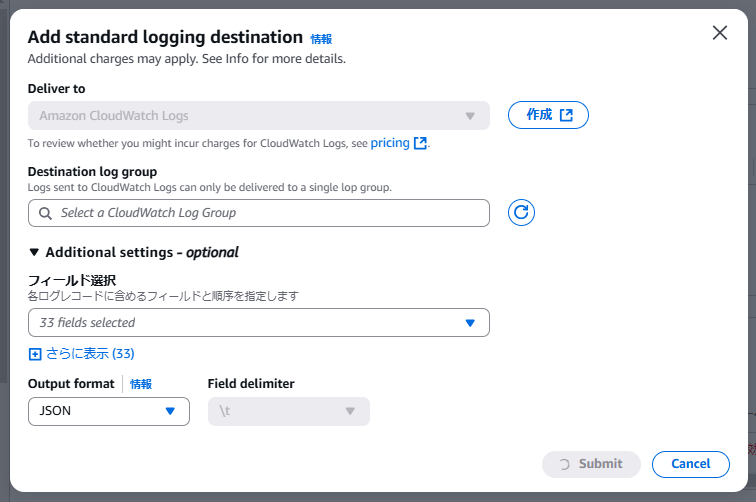The height and width of the screenshot is (502, 756).
Task: Focus the Select a CloudWatch Log Group field
Action: [x=258, y=213]
